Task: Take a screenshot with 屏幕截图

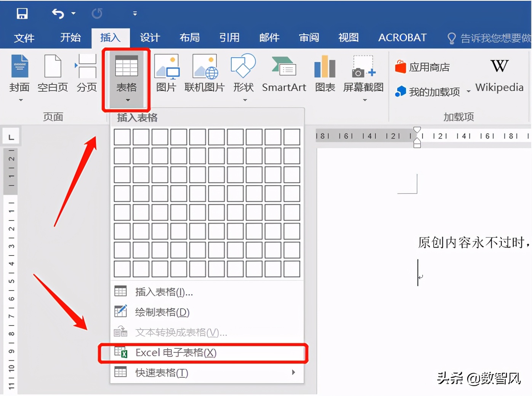Action: coord(364,73)
